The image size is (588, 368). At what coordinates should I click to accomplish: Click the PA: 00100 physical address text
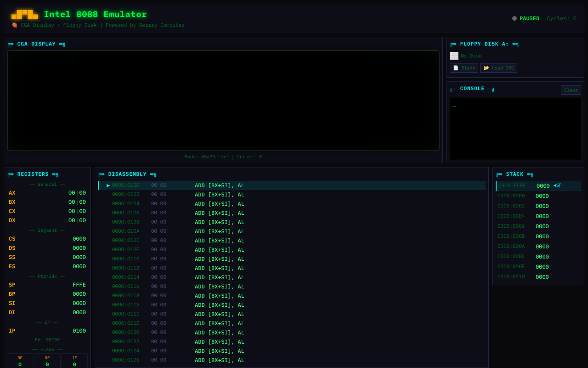(x=47, y=340)
